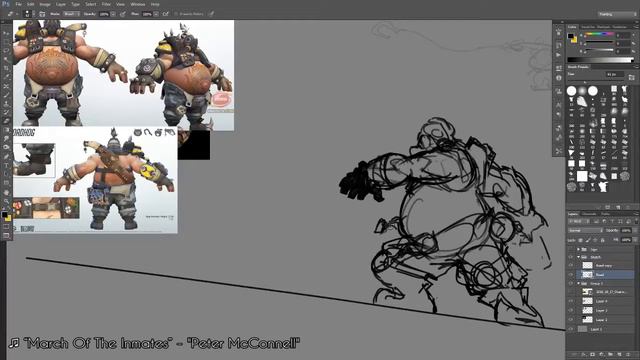Open the Window menu

[138, 4]
